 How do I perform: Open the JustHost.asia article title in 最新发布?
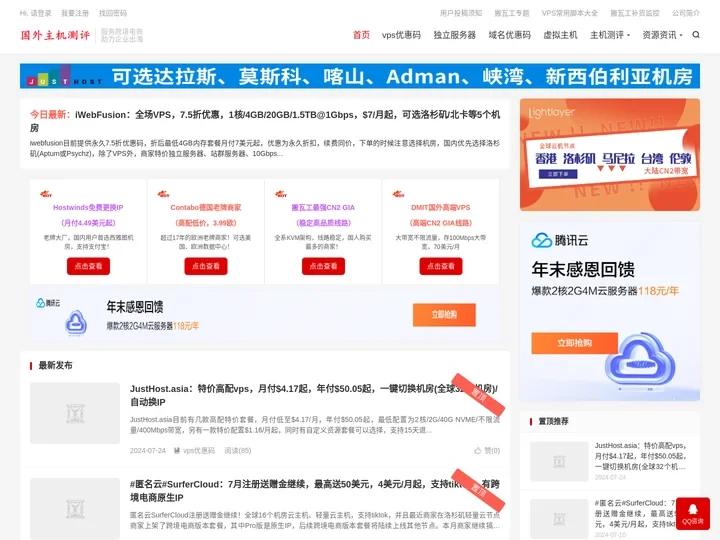[x=315, y=395]
